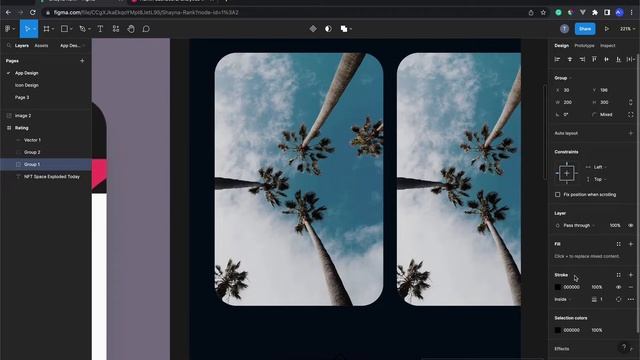Screen dimensions: 640x360
Task: Click the Align bottom icon
Action: [x=619, y=60]
